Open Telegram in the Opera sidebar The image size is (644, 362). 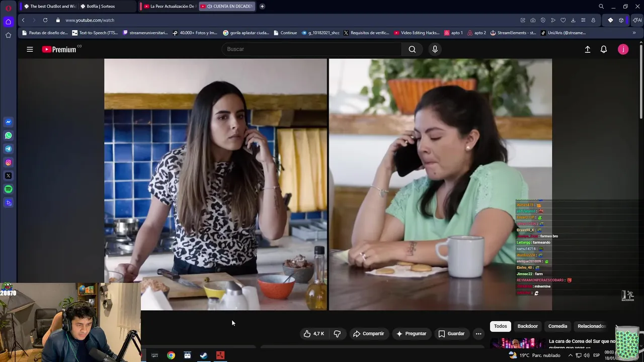[x=8, y=149]
